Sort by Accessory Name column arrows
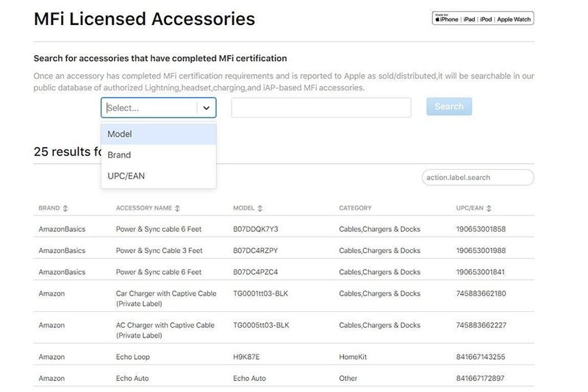 coord(177,208)
